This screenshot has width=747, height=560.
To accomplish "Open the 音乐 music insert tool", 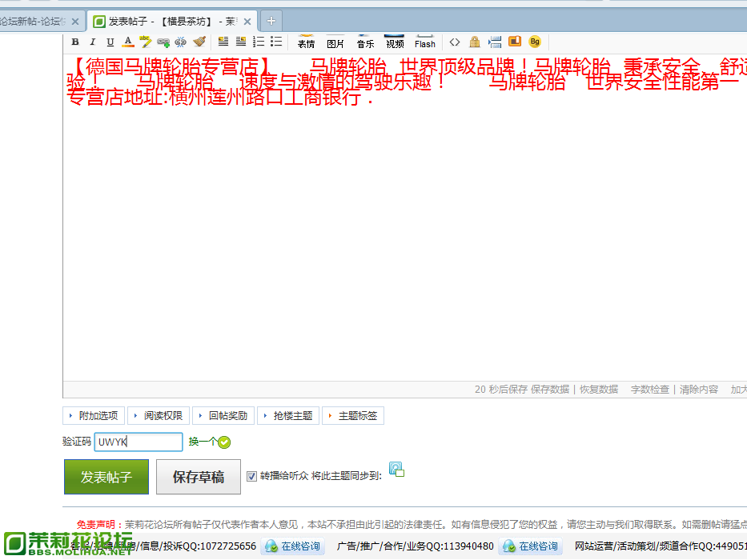I will [x=365, y=42].
